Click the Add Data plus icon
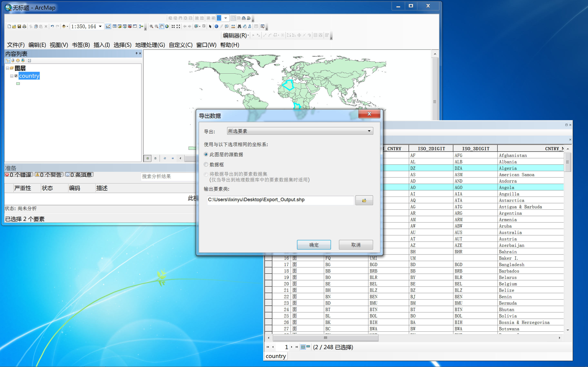 click(64, 27)
